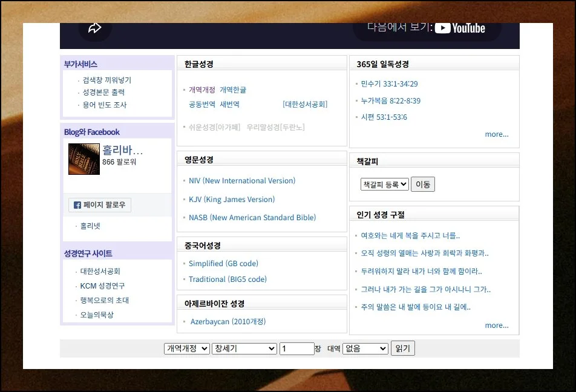
Task: Click the 홀리바 blog profile thumbnail
Action: [83, 158]
